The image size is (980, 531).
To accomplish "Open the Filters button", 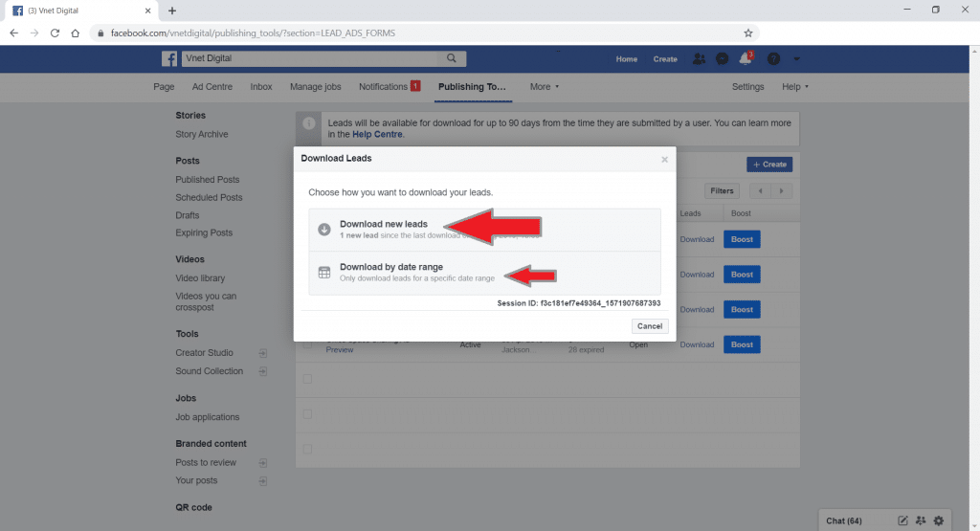I will pos(722,191).
